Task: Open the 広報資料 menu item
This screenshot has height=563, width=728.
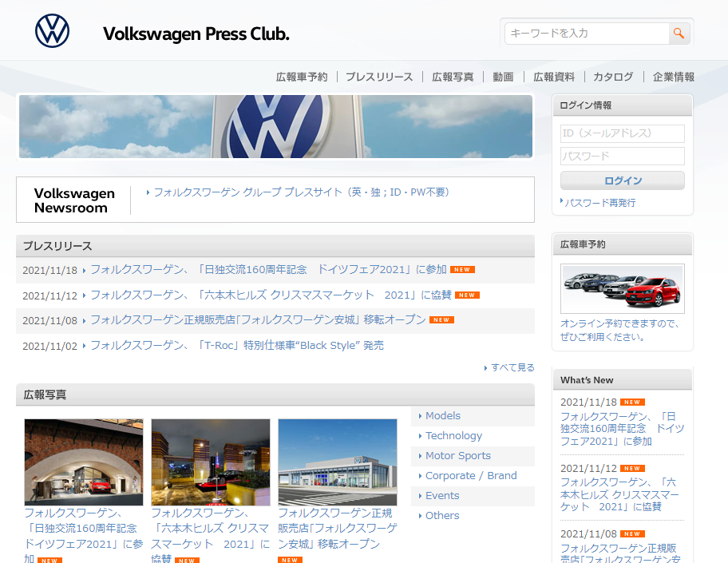Action: (554, 77)
